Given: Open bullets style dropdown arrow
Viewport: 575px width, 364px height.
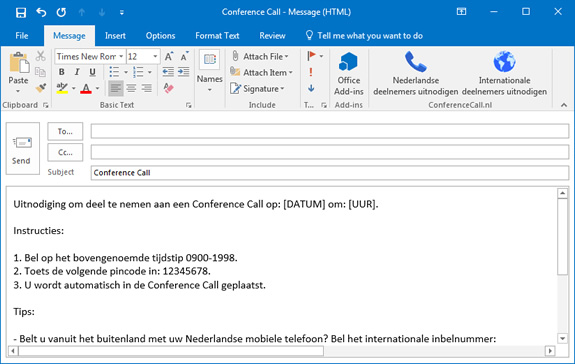Looking at the screenshot, I should (125, 72).
